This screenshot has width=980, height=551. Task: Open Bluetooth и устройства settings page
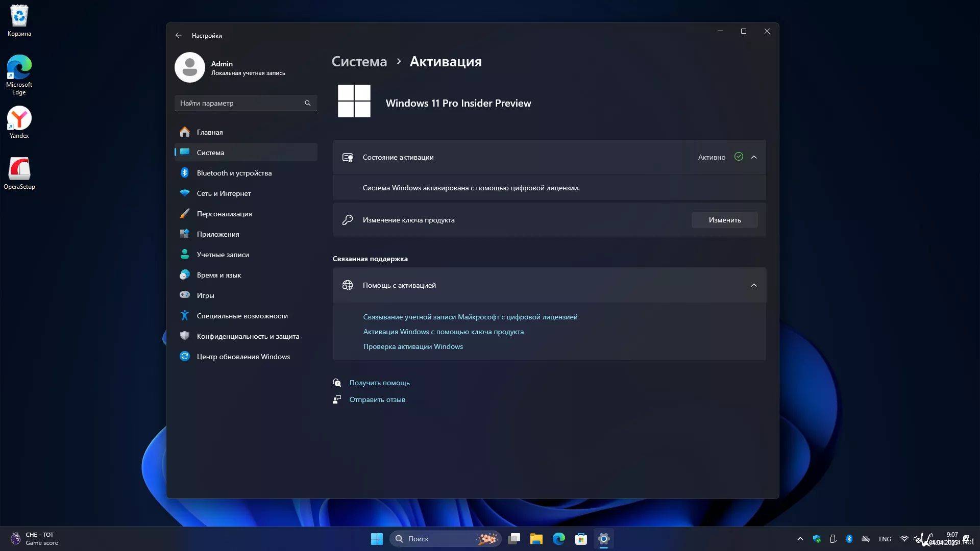point(234,173)
